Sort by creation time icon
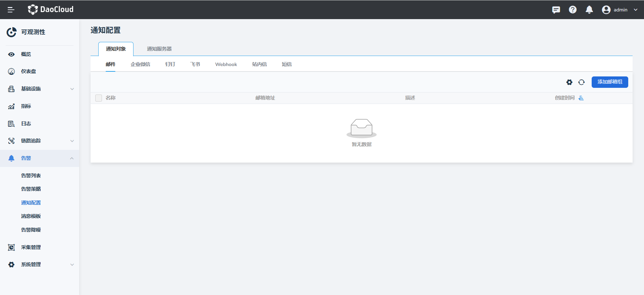Viewport: 644px width, 295px height. [581, 98]
